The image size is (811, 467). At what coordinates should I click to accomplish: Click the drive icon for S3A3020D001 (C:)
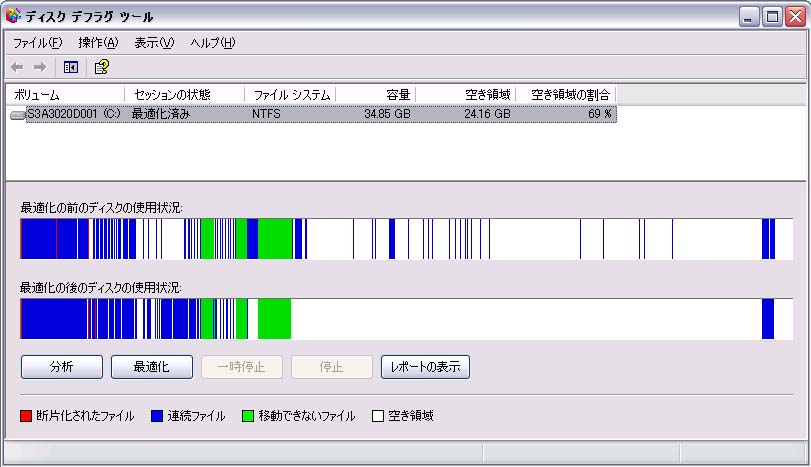tap(18, 115)
